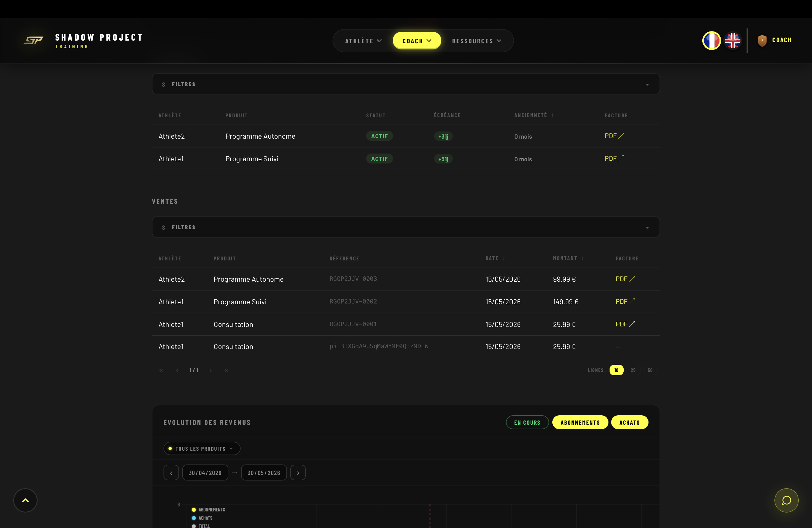Go to first page of Ventes table
812x528 pixels.
click(161, 370)
